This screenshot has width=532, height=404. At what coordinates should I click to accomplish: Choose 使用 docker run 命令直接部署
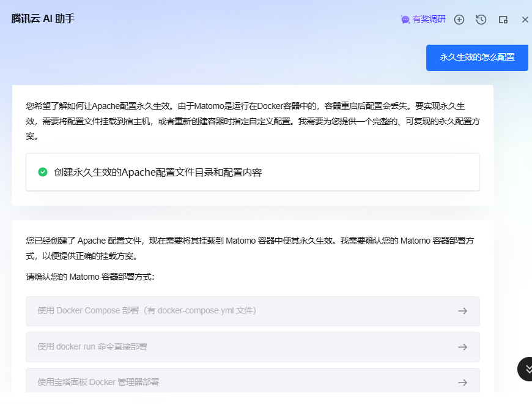click(x=92, y=347)
